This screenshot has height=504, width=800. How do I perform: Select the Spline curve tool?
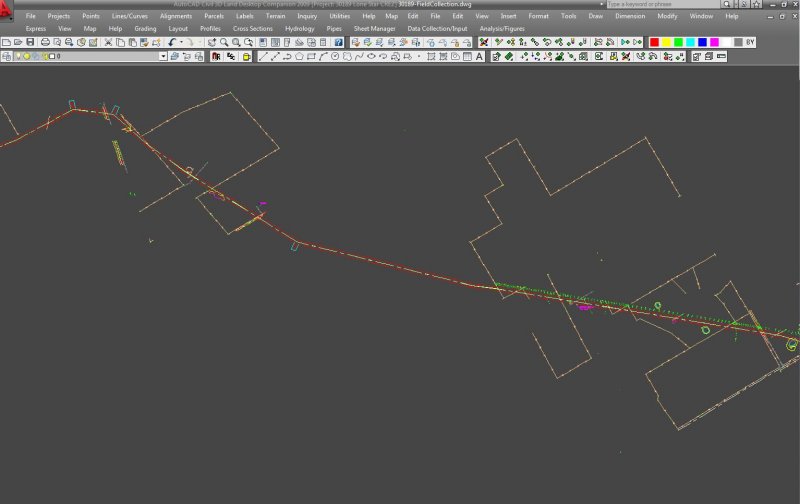(359, 57)
